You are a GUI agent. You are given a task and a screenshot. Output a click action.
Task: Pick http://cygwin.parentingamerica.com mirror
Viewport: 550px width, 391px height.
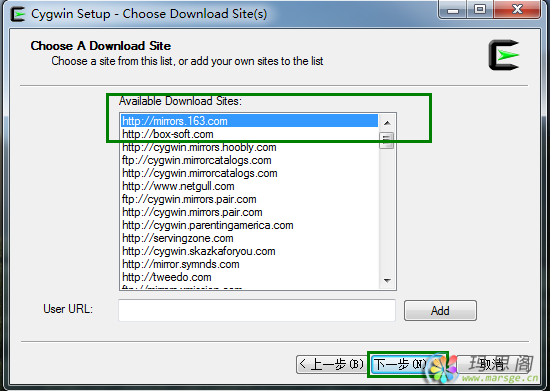point(249,225)
